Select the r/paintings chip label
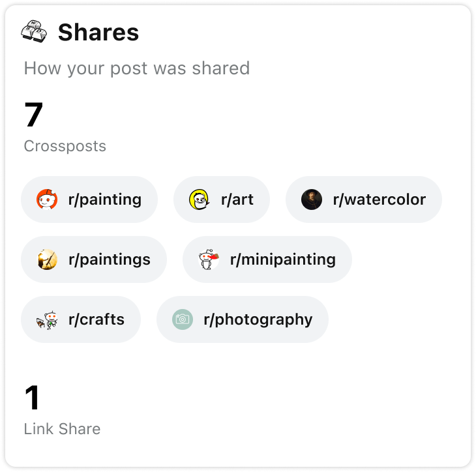The height and width of the screenshot is (472, 476). coord(109,259)
